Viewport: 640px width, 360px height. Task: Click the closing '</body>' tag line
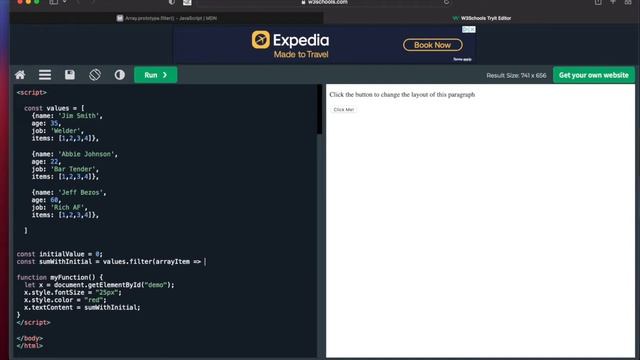click(x=30, y=338)
